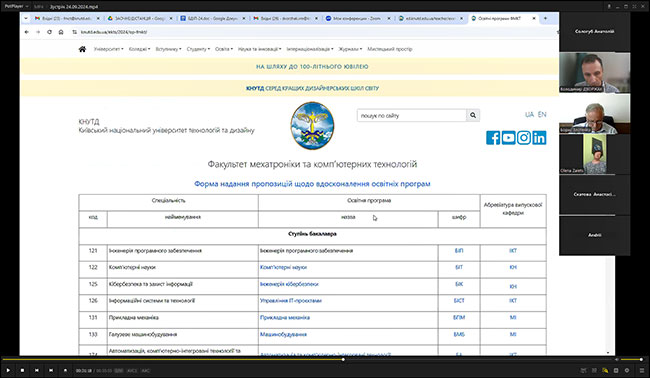Click the БІСТ code link

pos(459,300)
